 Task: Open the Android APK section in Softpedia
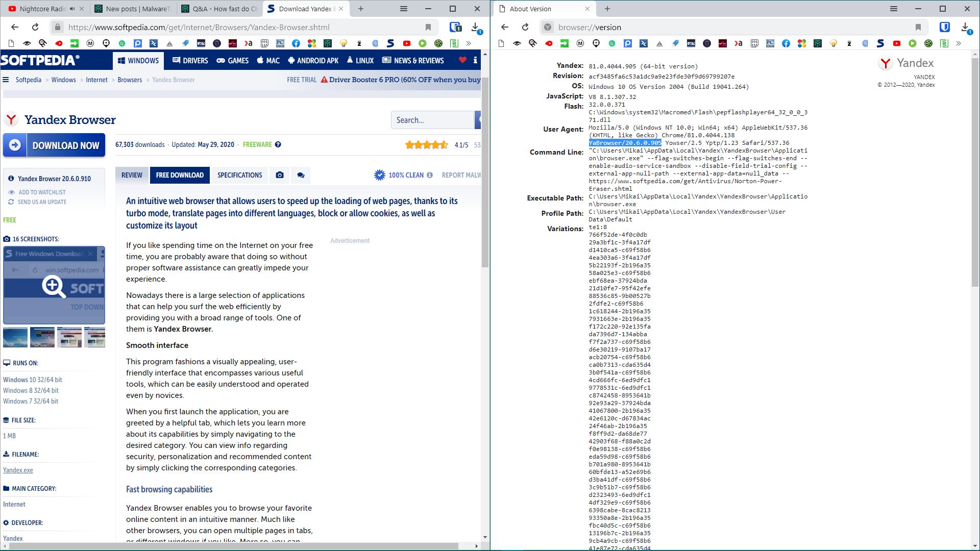[x=313, y=60]
